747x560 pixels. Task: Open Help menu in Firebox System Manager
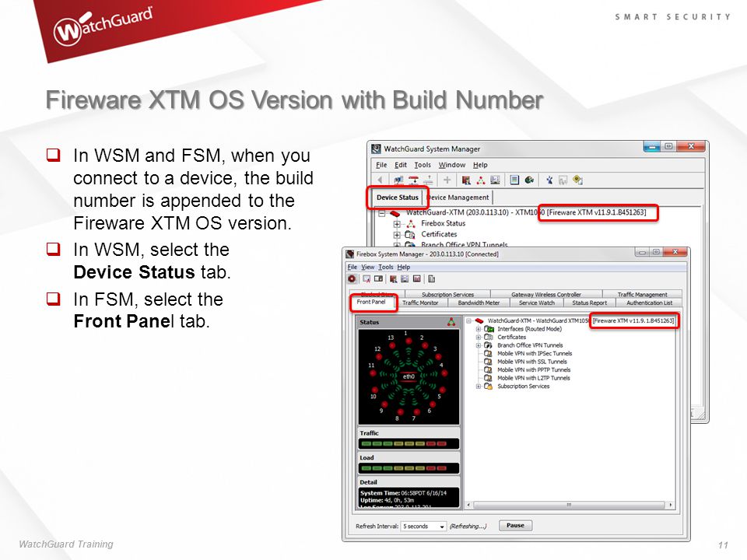403,267
